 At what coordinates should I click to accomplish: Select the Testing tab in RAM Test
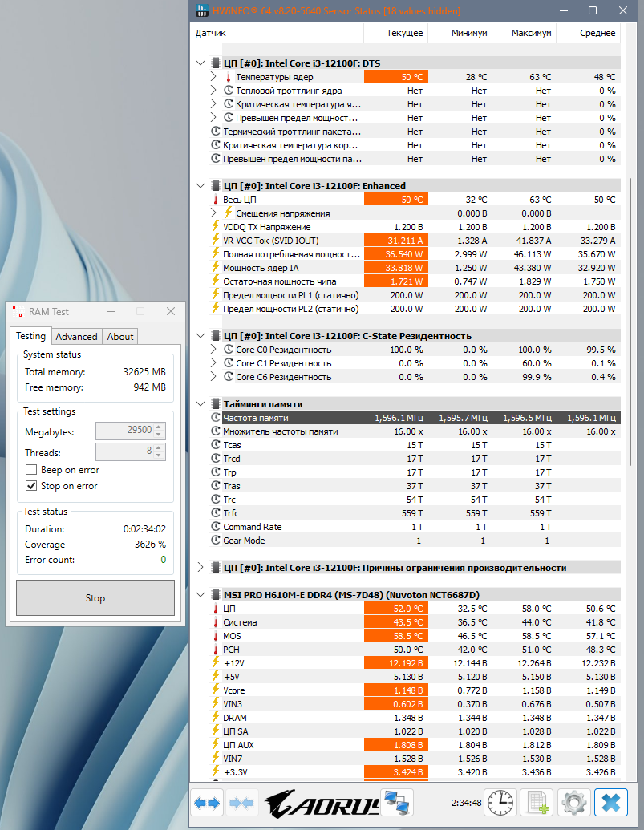30,335
